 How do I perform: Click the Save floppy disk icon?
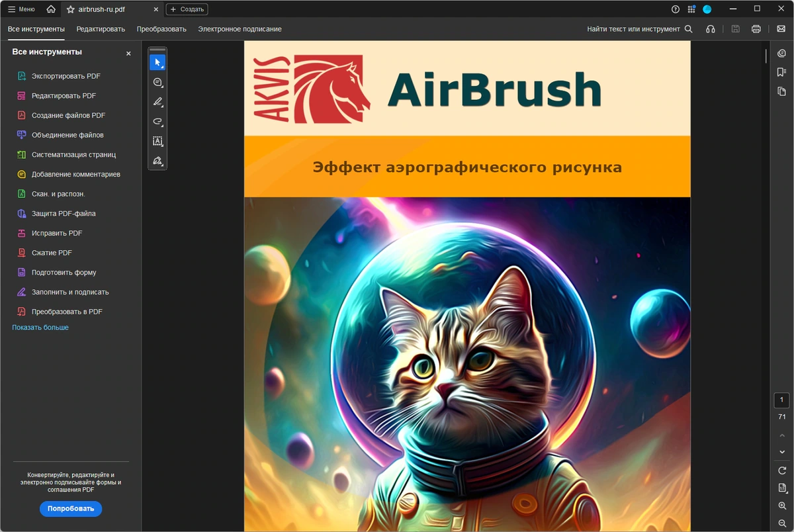click(735, 29)
